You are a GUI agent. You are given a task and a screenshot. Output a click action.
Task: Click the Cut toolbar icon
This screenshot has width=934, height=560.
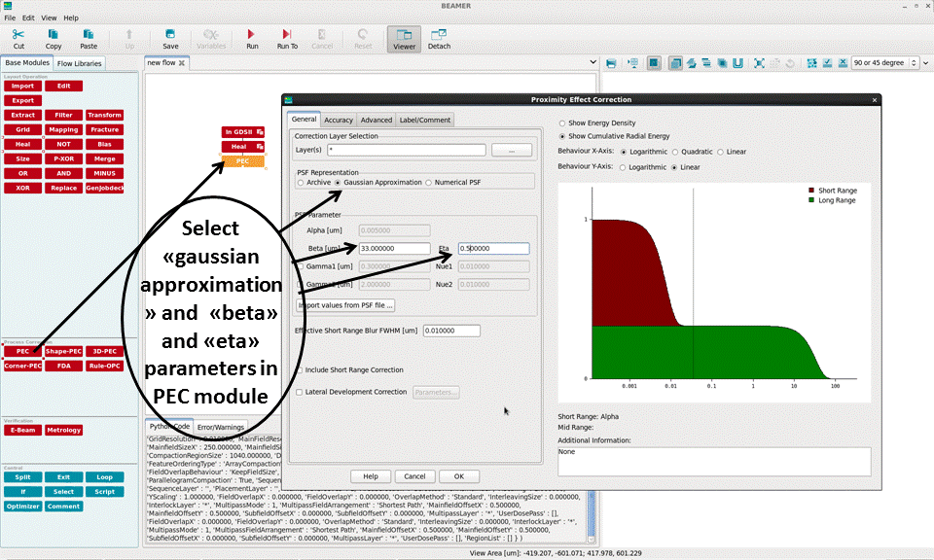[18, 38]
